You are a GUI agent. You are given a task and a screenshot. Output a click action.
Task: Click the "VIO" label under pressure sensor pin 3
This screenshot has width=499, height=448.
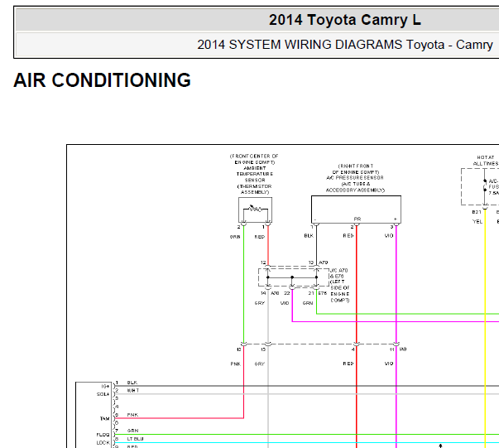[x=389, y=236]
